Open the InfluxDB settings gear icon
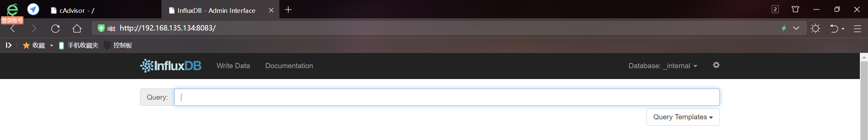The height and width of the screenshot is (140, 868). 716,65
